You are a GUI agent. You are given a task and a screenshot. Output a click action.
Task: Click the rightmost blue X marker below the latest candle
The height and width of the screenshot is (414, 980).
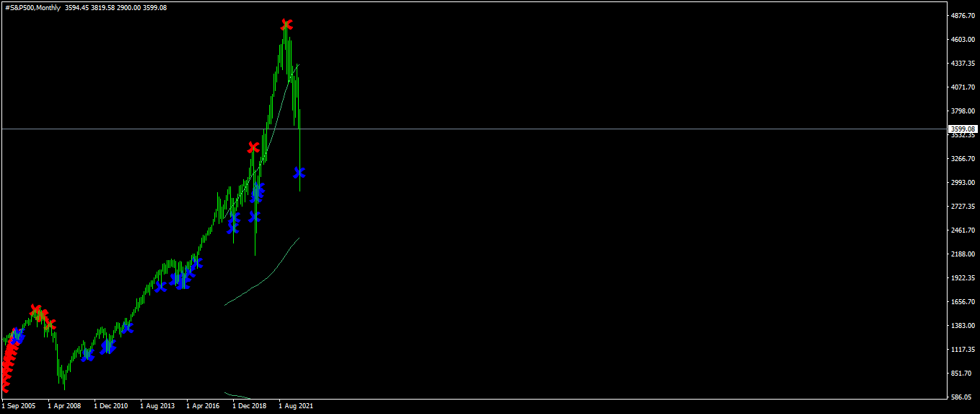[x=299, y=173]
